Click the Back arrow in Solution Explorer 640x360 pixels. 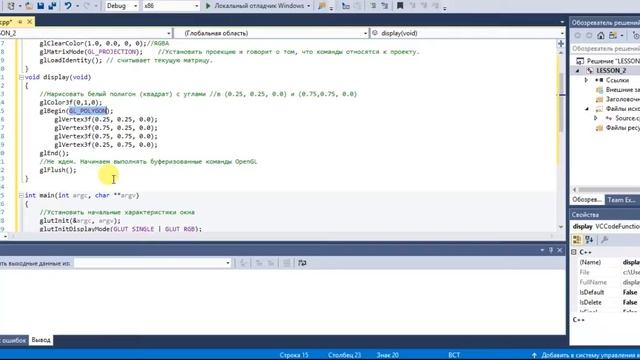tap(578, 36)
